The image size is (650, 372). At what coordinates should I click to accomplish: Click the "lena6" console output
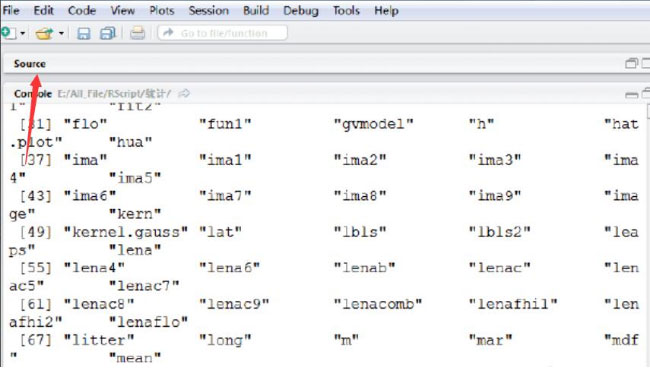click(230, 268)
